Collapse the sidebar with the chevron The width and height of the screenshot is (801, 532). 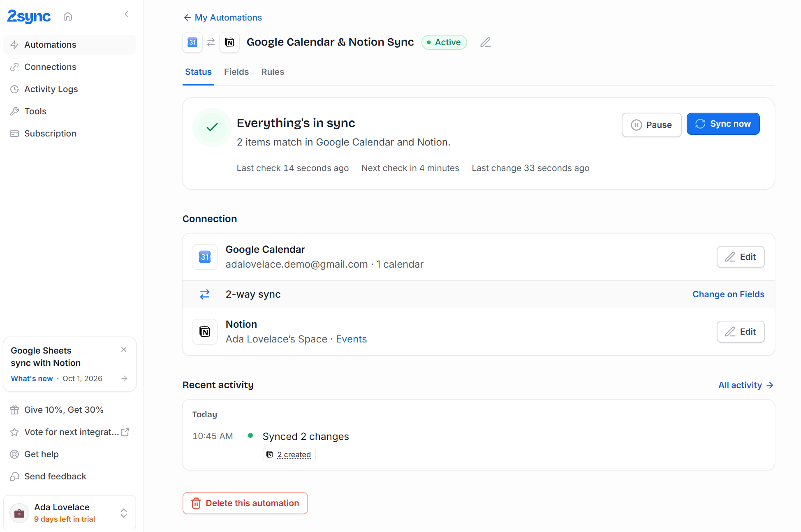[126, 14]
